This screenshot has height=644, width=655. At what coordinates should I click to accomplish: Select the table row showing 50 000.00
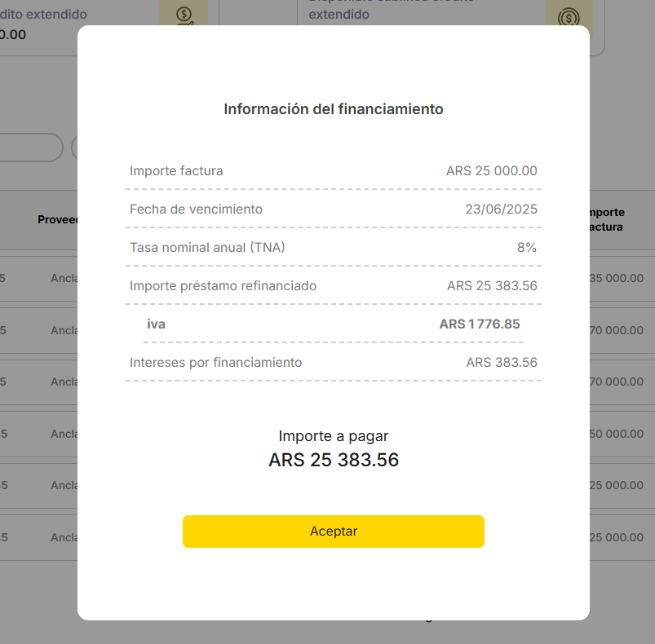click(x=616, y=434)
